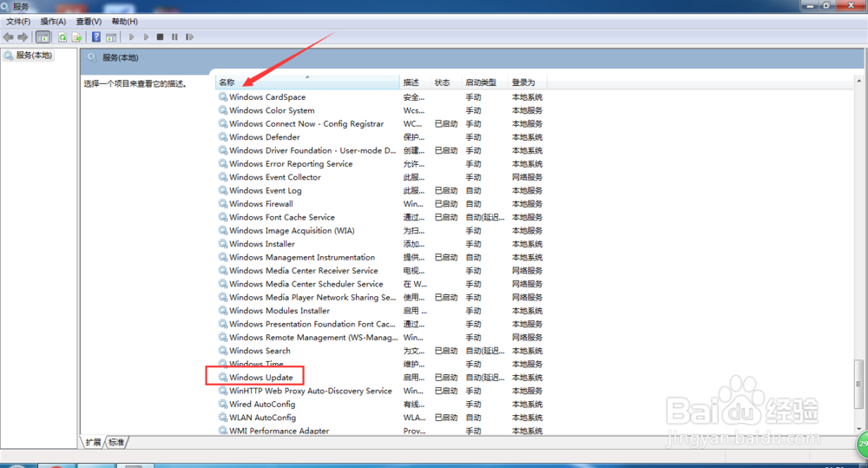Click 已启动 status in Windows Firewall row
Screen dimensions: 868x468
click(446, 204)
